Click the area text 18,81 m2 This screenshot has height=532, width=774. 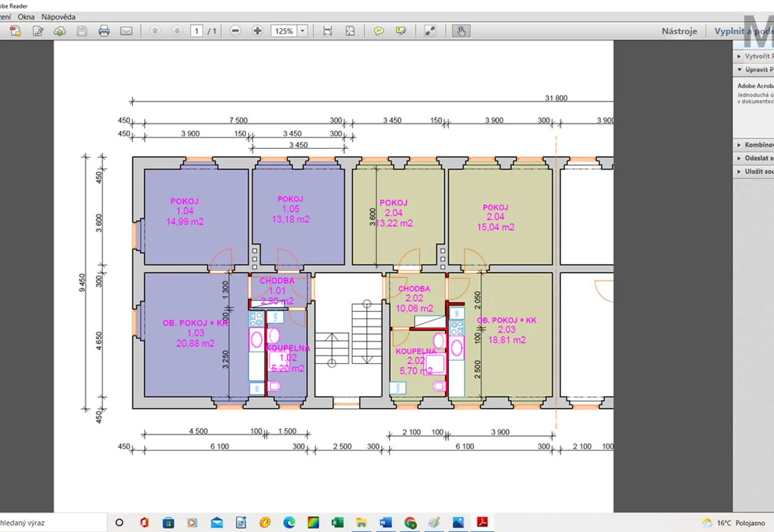(506, 340)
